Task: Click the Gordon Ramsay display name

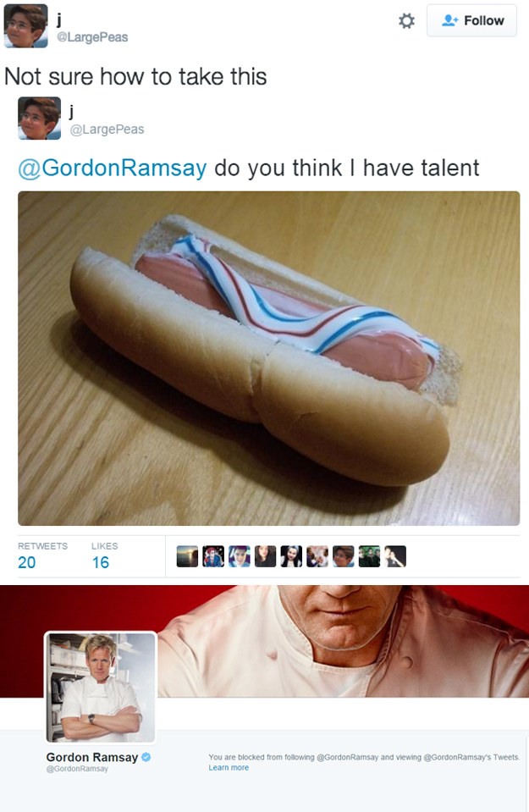Action: (x=92, y=757)
